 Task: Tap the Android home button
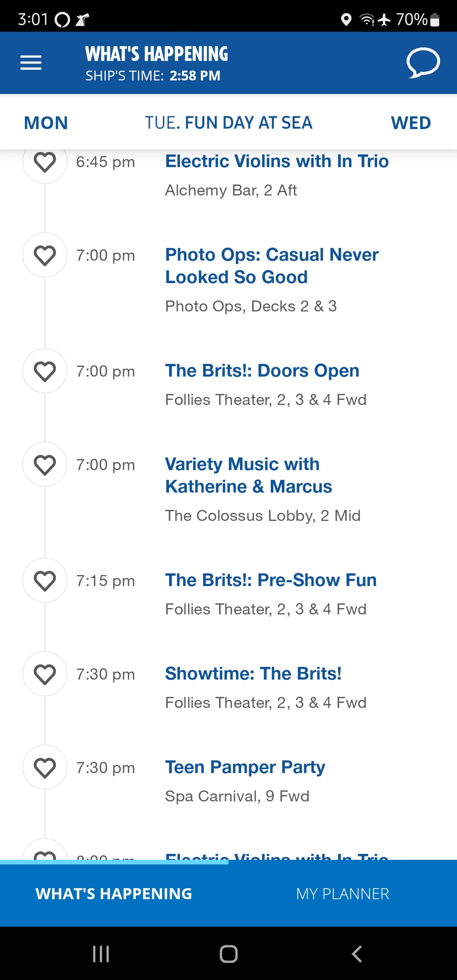pos(228,954)
